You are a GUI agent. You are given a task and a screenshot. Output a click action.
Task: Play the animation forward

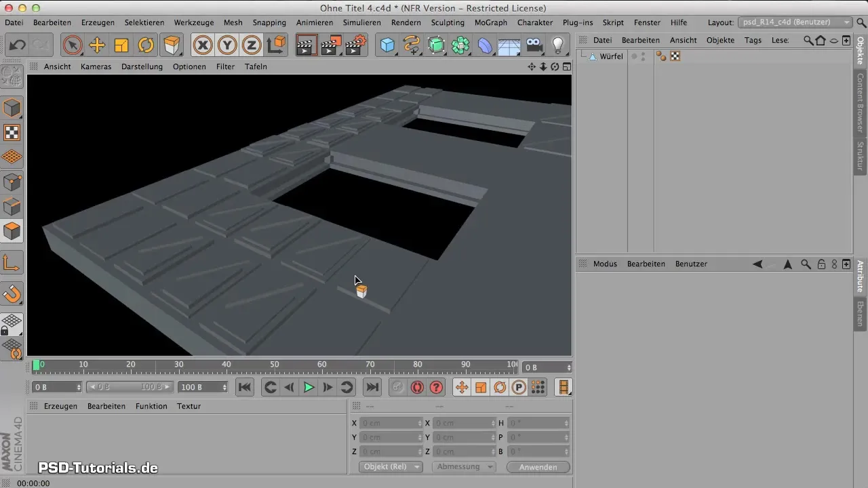(x=309, y=387)
